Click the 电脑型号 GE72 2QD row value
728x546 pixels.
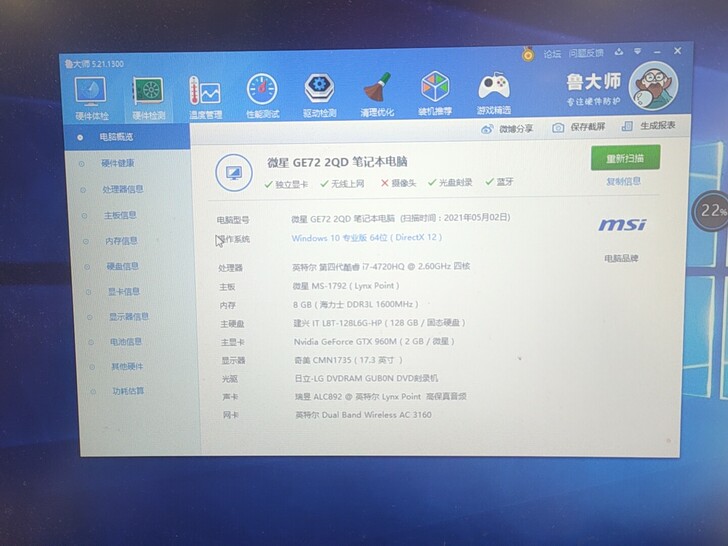[x=401, y=218]
